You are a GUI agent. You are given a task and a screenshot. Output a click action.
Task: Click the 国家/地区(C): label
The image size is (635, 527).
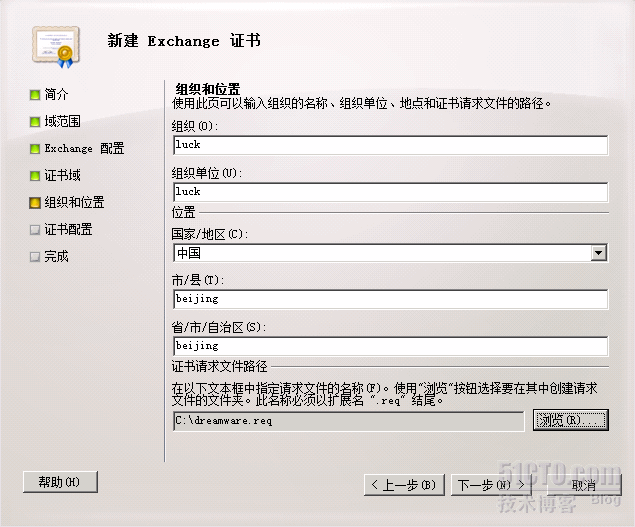click(210, 234)
